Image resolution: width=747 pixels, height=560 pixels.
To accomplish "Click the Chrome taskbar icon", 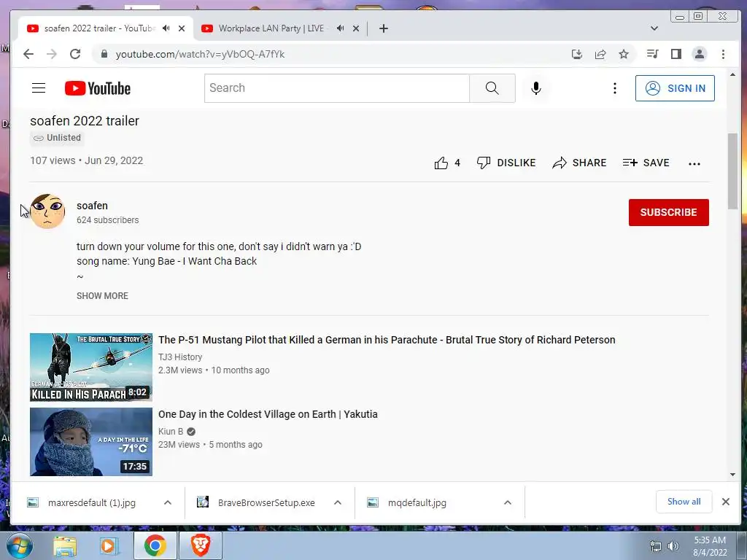I will (x=155, y=545).
